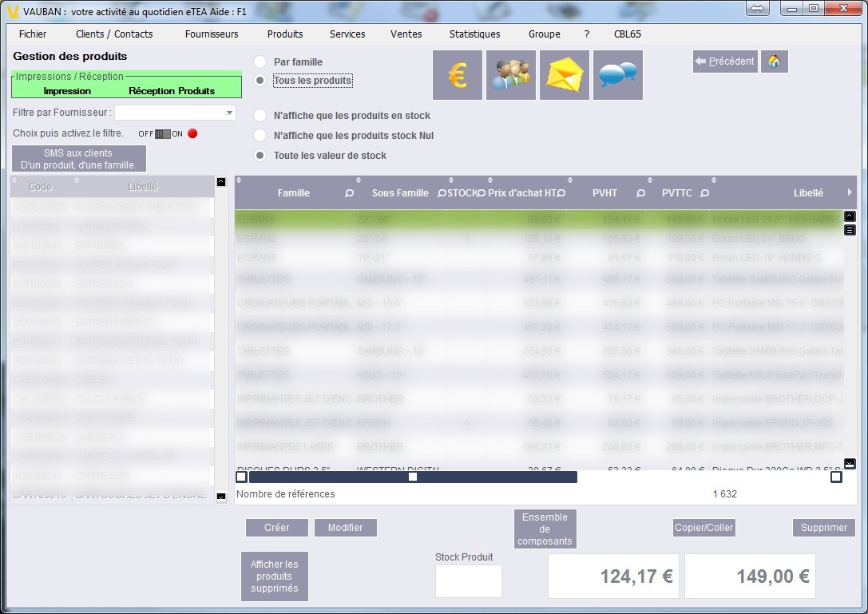Select the "Par famille" radio option

click(x=260, y=61)
